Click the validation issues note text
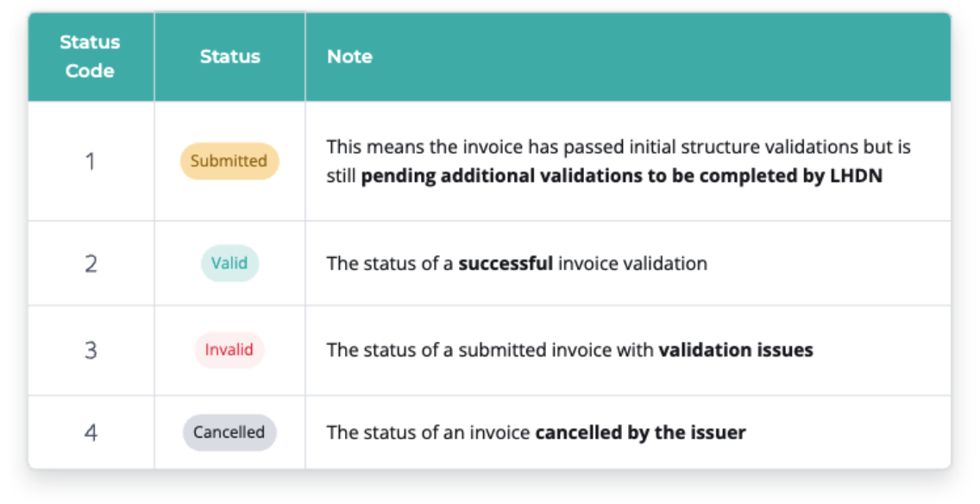This screenshot has height=504, width=980. point(569,350)
